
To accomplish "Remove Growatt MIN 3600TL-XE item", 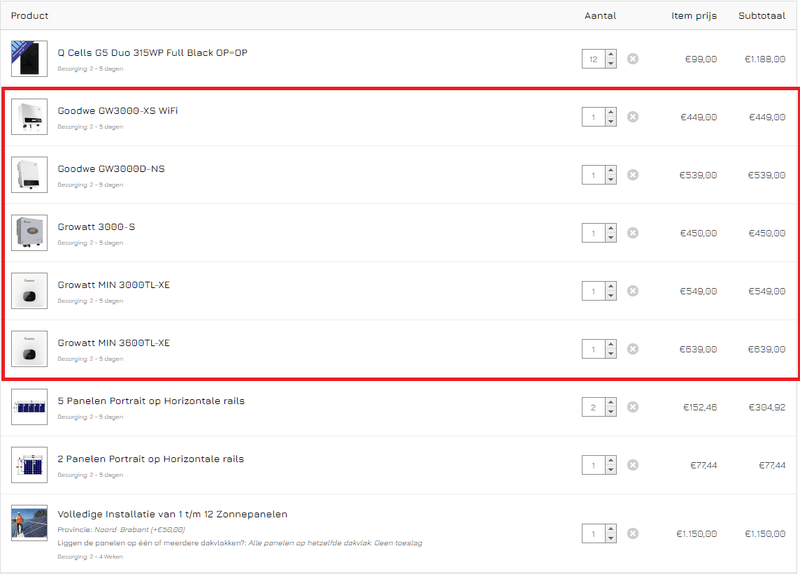I will 633,349.
